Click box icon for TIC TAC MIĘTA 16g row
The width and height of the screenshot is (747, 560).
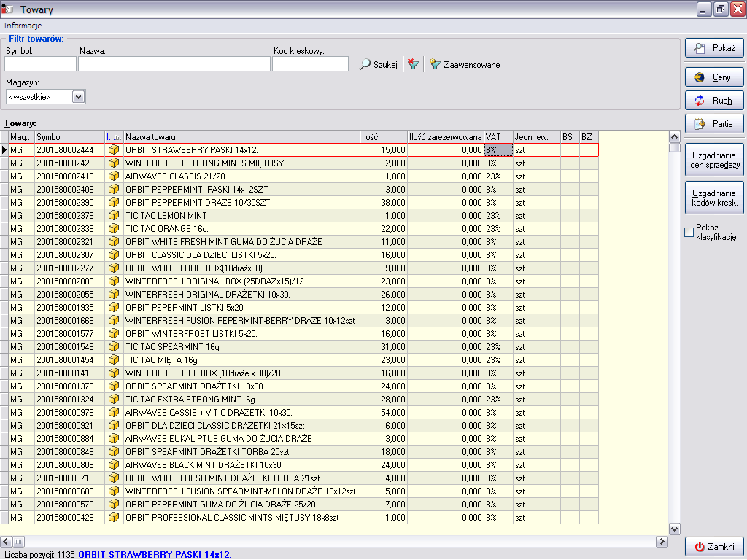pos(114,360)
